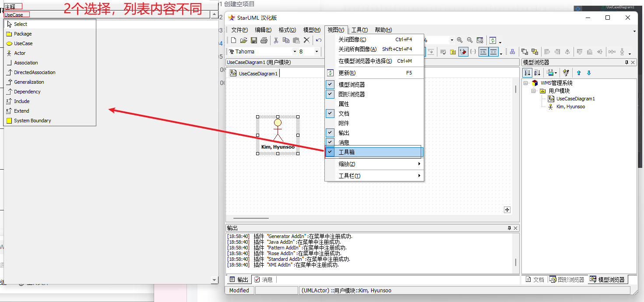Choose 在模型浏览器中选择 menu entry
Image resolution: width=644 pixels, height=302 pixels.
pos(374,61)
